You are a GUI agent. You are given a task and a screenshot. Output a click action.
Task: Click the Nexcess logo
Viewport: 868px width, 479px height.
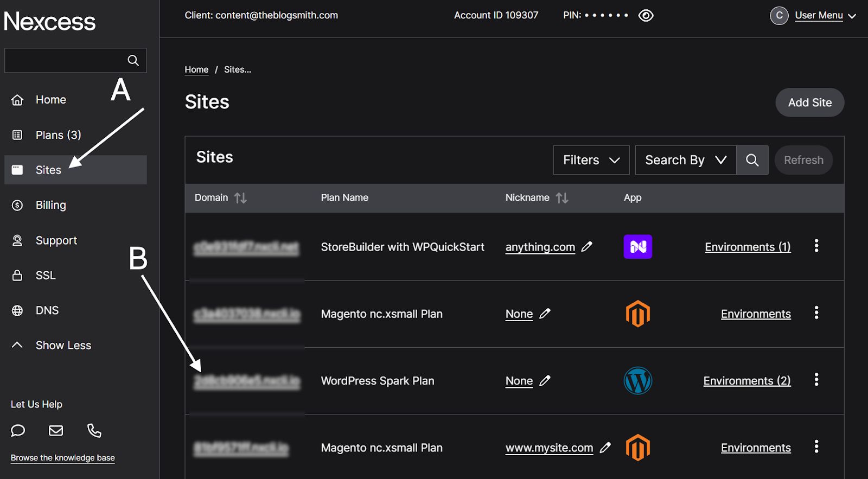[49, 22]
